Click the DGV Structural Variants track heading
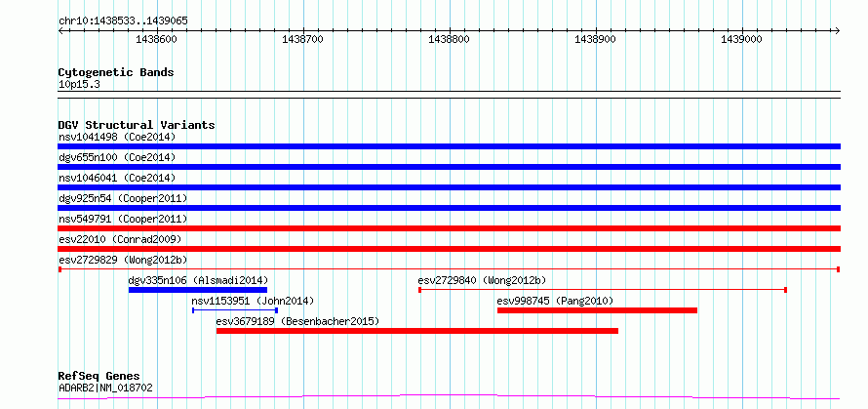This screenshot has width=868, height=409. tap(137, 125)
